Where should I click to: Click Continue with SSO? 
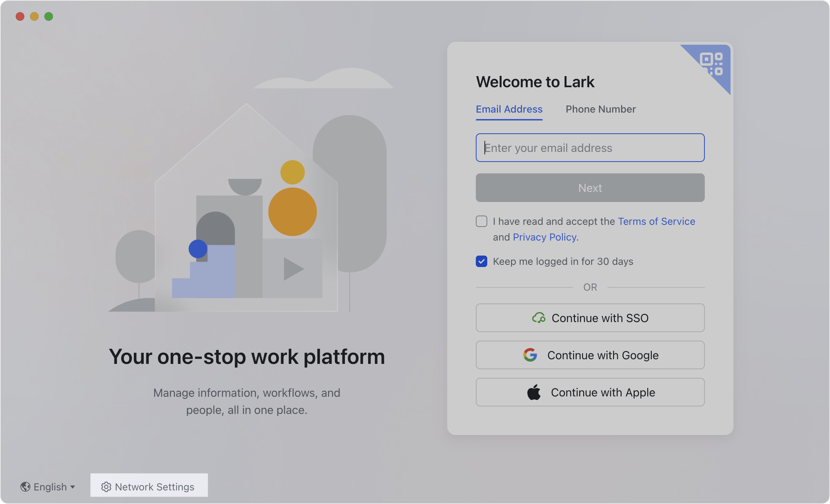(x=590, y=318)
